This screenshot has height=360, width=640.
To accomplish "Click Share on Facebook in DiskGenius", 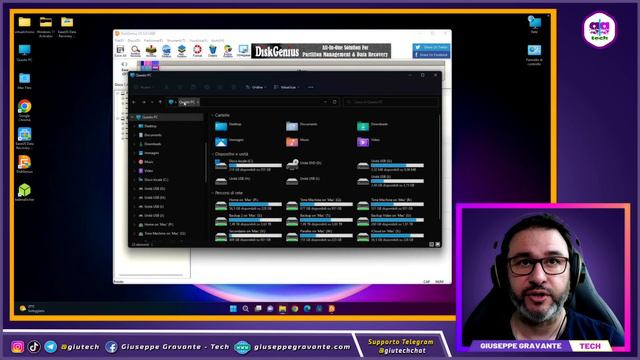I will (x=431, y=55).
